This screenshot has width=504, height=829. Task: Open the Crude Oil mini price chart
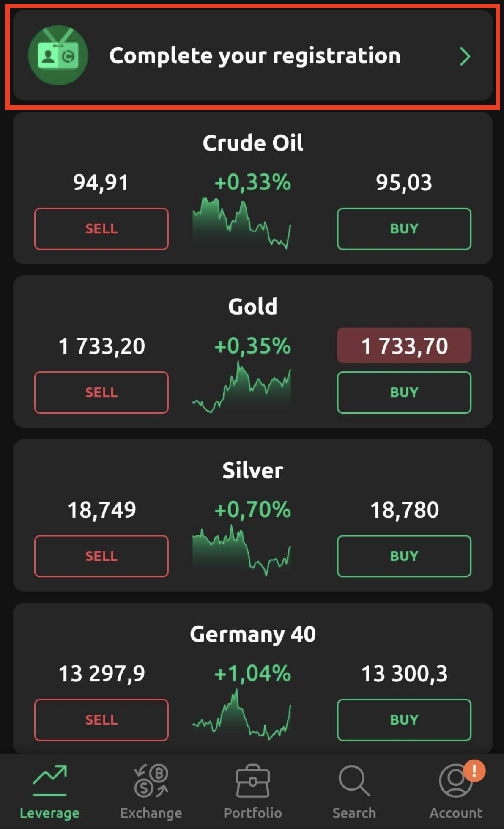(241, 223)
